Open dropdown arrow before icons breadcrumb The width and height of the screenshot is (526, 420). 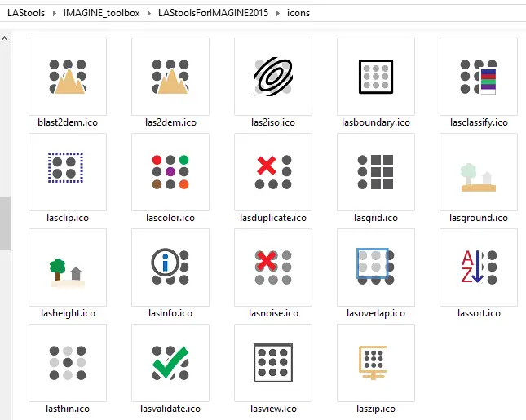(278, 13)
